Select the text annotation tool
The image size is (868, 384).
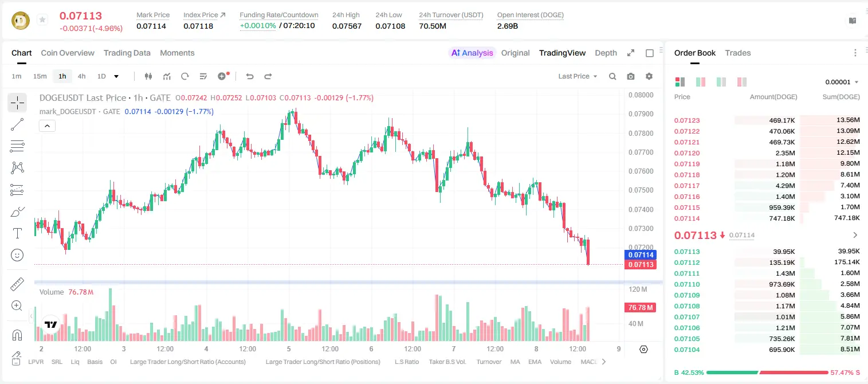point(17,233)
